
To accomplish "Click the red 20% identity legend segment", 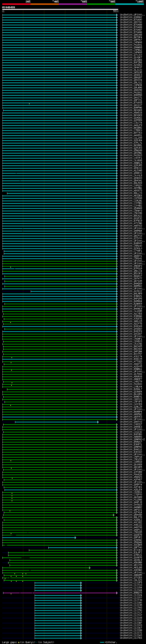I will (x=16, y=4).
